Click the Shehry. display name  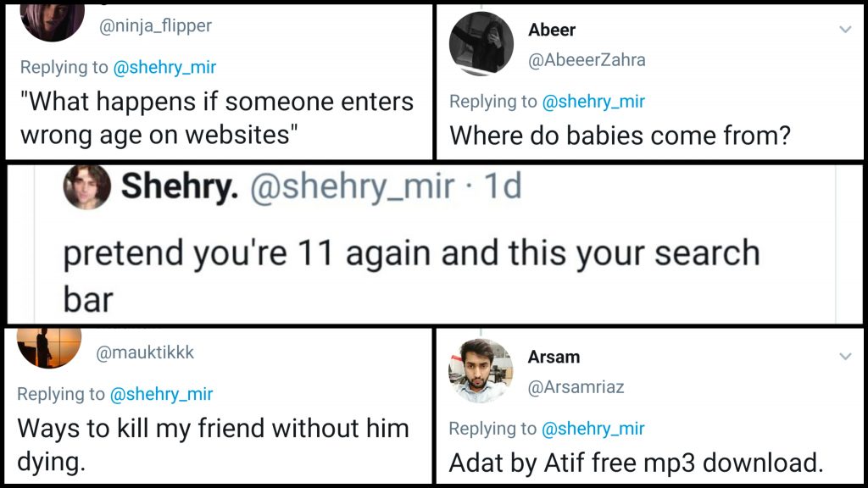click(x=179, y=188)
